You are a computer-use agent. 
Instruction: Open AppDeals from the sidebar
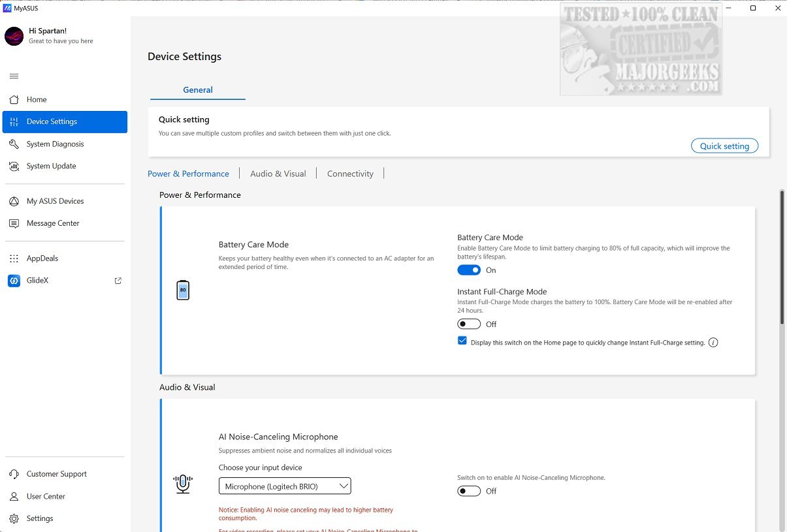tap(42, 259)
